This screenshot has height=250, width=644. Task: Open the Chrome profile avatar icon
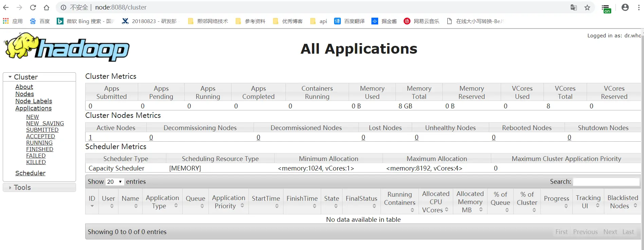pos(625,7)
